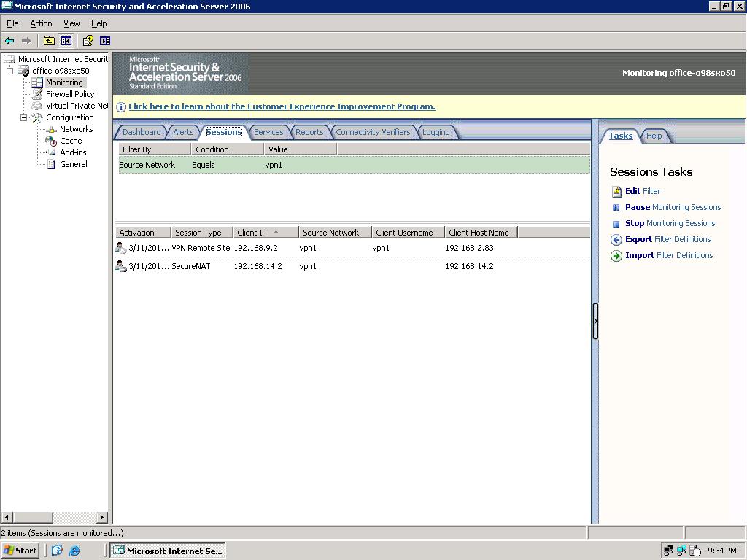Switch to the Services tab
Screen dimensions: 747x560
coord(268,132)
